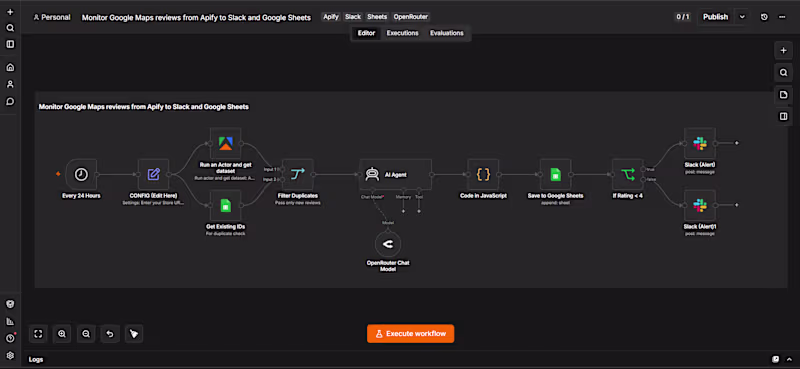Screen dimensions: 800x369
Task: Click plus after Slack (Alert)1 output
Action: pyautogui.click(x=736, y=205)
